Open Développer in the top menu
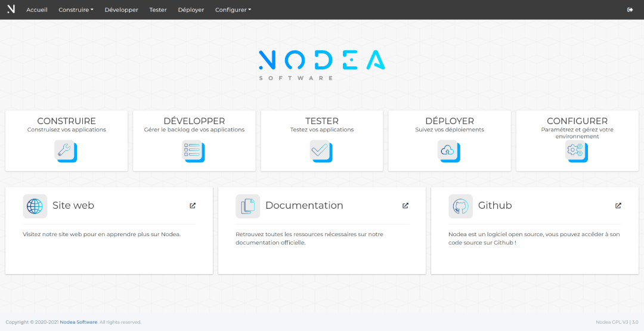644x331 pixels. pyautogui.click(x=121, y=10)
